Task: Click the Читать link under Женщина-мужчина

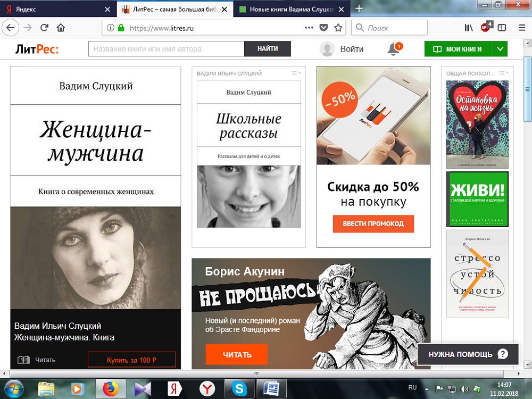Action: (45, 360)
